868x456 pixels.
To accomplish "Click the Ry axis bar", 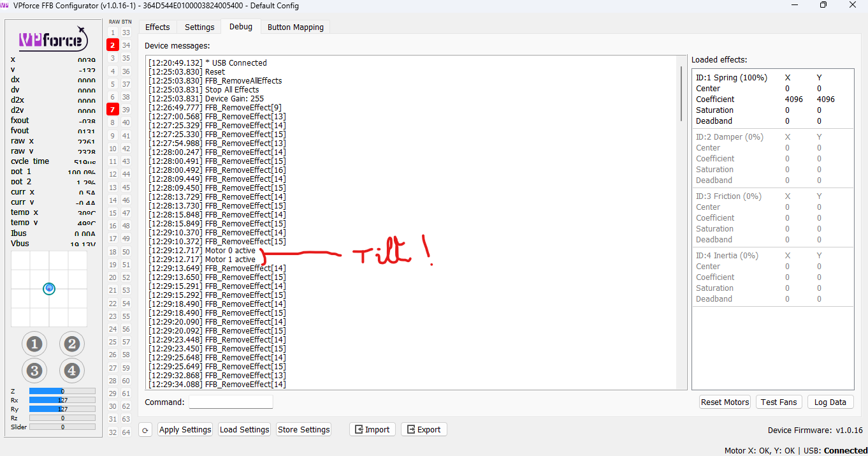I will [62, 409].
